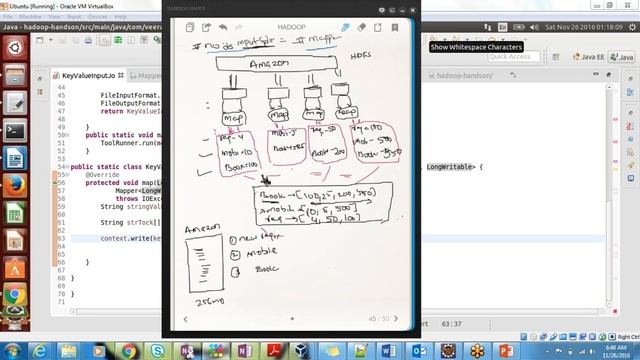
Task: Switch to the hadoop-handson/ editor tab
Action: point(461,76)
